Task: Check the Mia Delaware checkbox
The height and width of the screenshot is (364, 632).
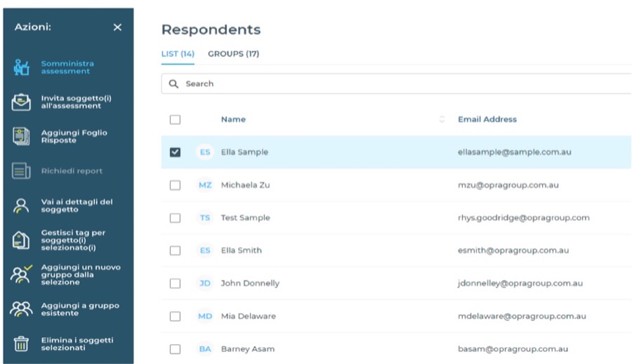Action: 175,316
